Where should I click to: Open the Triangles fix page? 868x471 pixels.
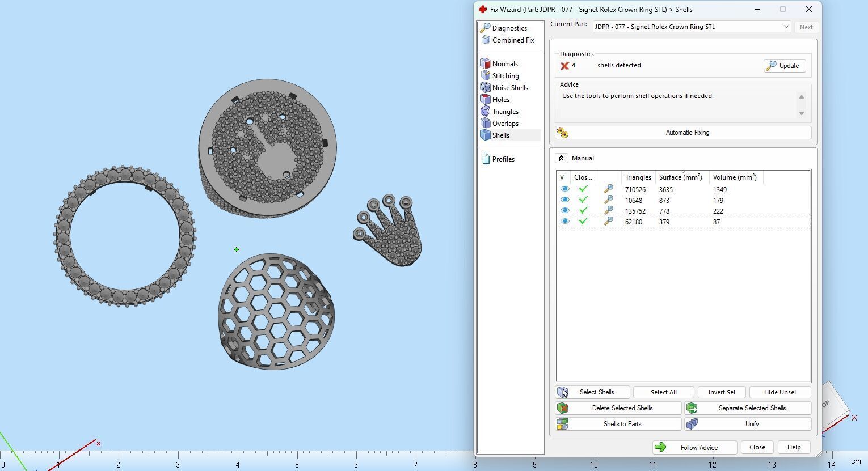[x=499, y=112]
